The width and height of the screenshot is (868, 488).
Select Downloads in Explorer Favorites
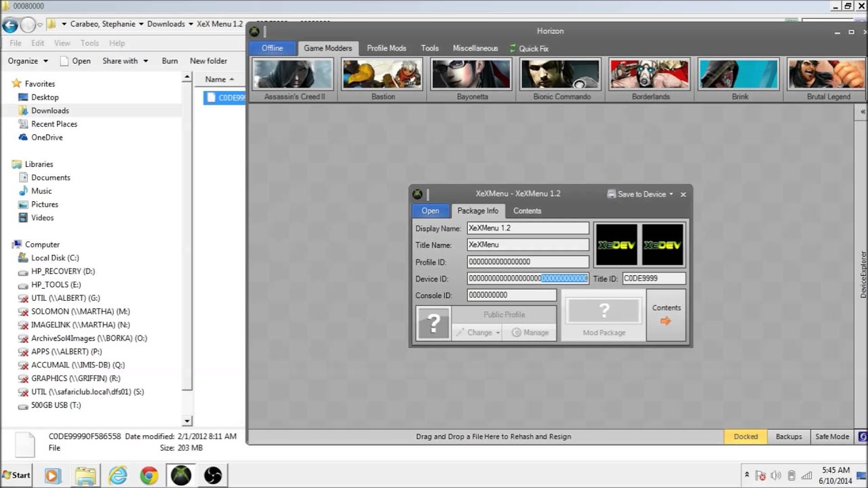50,110
